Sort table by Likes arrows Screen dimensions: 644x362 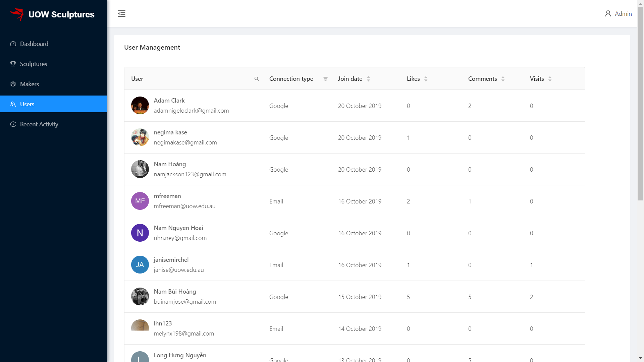(426, 79)
